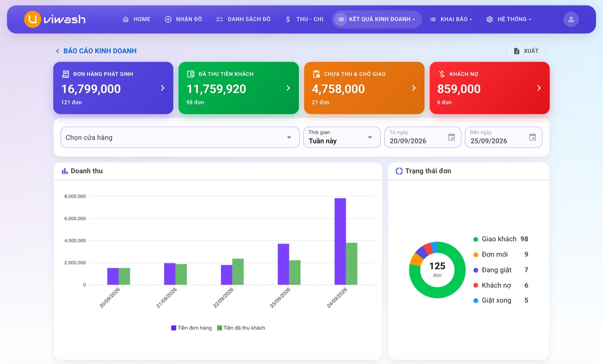Click the Xuất export button
This screenshot has height=364, width=603.
(526, 51)
